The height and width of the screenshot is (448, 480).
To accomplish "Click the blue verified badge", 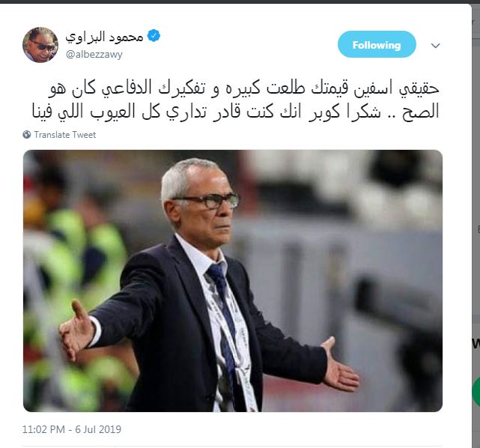I will tap(154, 36).
